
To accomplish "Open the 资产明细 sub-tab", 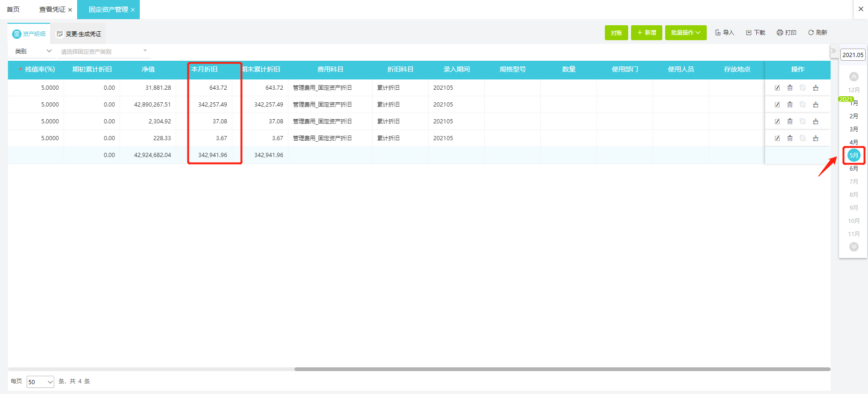I will tap(29, 34).
